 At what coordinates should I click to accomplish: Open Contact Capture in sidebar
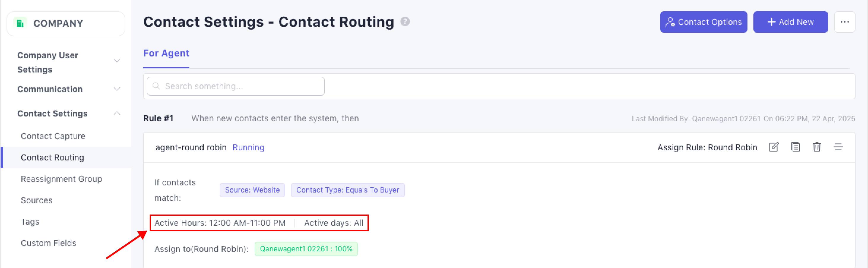tap(53, 136)
